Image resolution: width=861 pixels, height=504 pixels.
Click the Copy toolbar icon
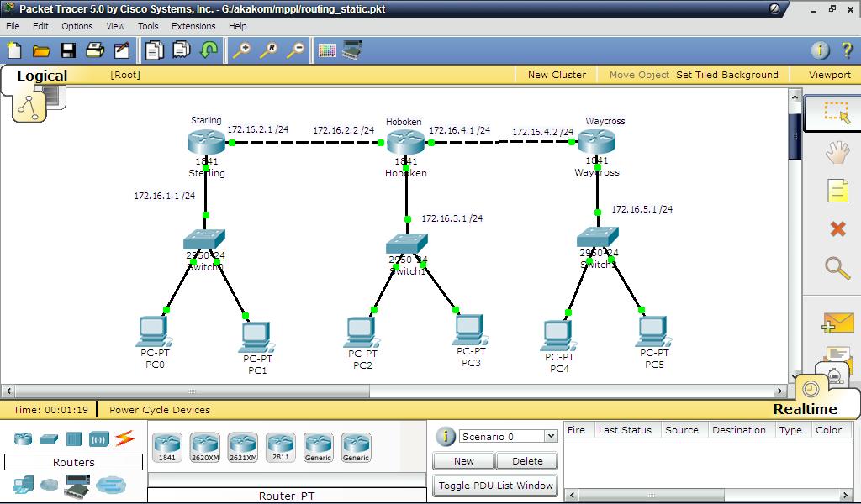[155, 50]
